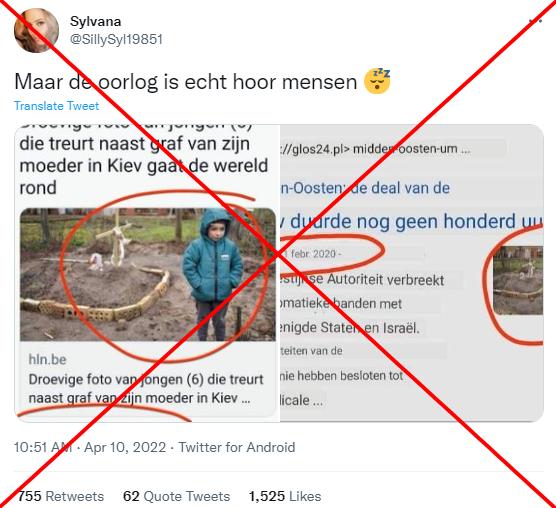View the 62 Quote Tweets

177,496
